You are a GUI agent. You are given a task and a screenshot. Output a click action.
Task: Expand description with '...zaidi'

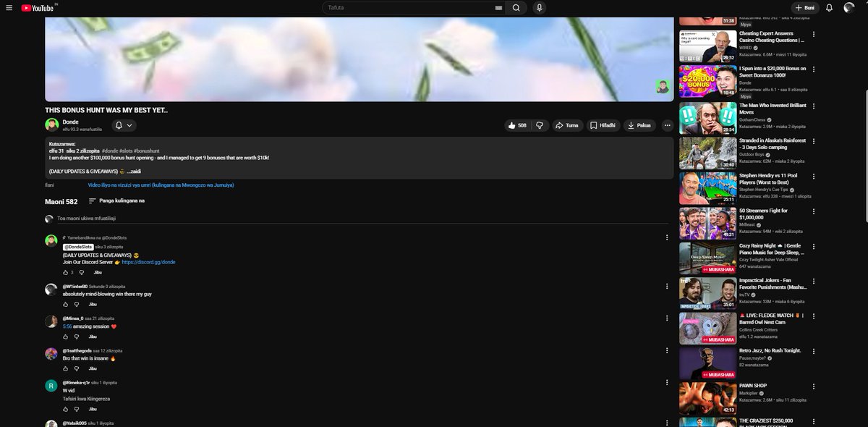(134, 172)
